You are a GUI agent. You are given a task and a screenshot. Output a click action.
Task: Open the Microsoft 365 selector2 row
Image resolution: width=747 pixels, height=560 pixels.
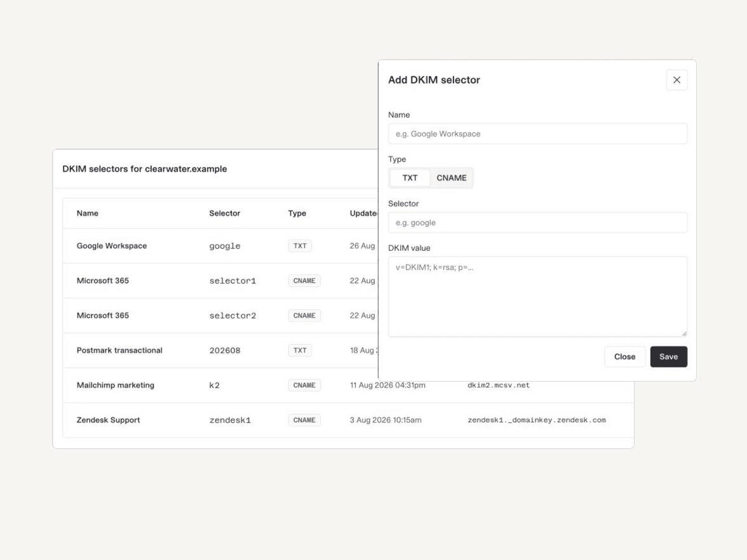[x=220, y=316]
